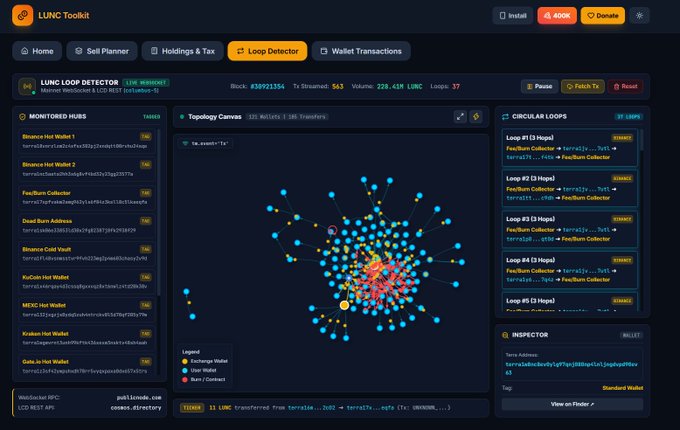Click the BINANCE badge on Loop #1
The width and height of the screenshot is (680, 430).
point(622,138)
